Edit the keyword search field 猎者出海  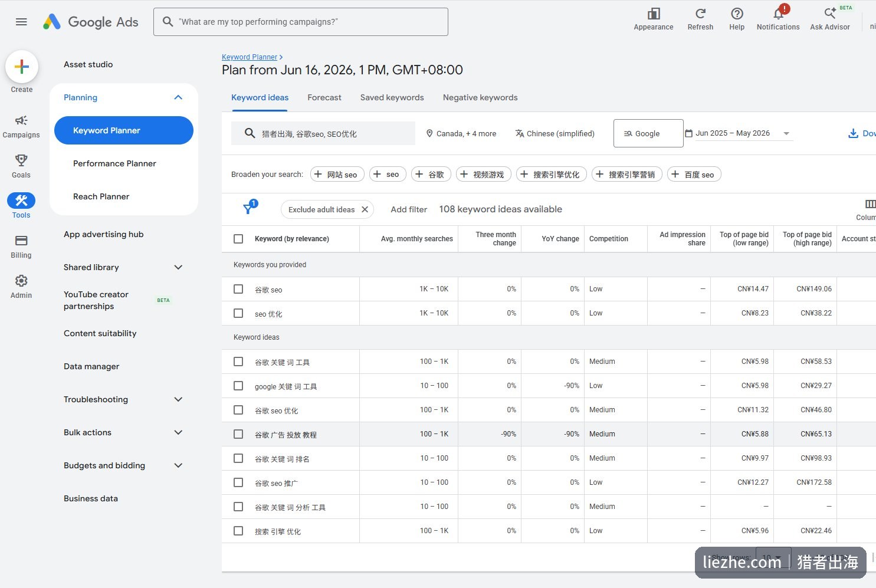323,134
